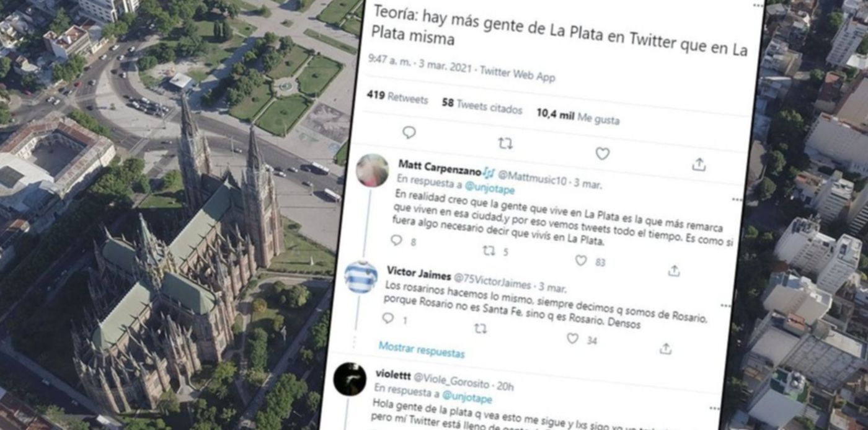Viewport: 868px width, 430px height.
Task: Share Victor Jaimes' reply
Action: coord(665,349)
